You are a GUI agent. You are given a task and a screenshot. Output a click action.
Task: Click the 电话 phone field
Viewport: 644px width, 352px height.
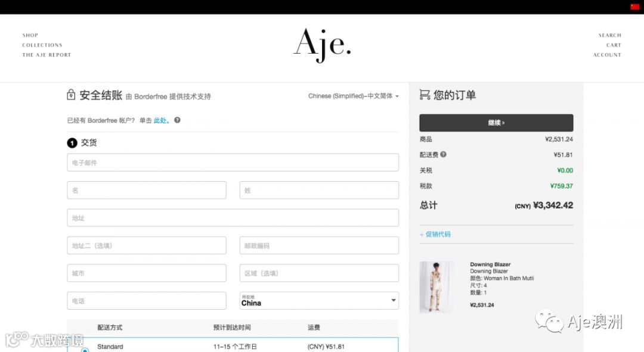pos(147,301)
